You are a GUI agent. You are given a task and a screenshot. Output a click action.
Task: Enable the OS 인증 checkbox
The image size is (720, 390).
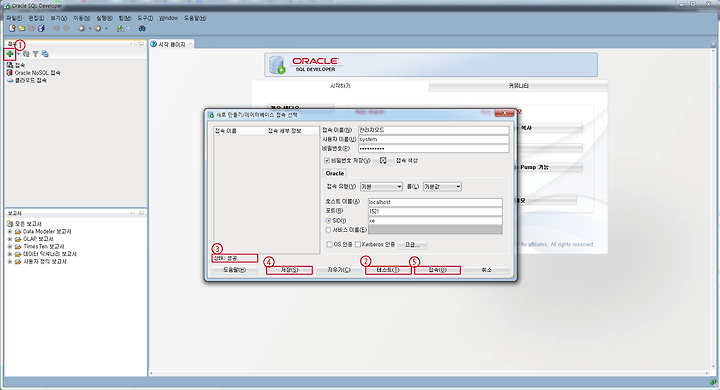click(x=329, y=244)
